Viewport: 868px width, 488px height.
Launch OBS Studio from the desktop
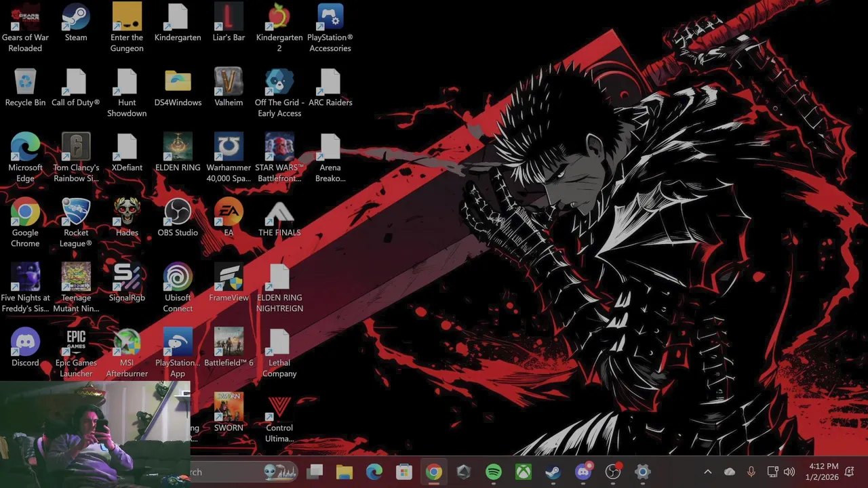(x=178, y=218)
